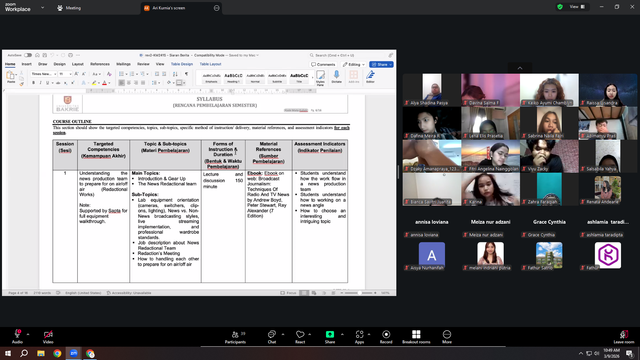
Task: Expand the chat options arrow beside Chat
Action: pyautogui.click(x=283, y=334)
